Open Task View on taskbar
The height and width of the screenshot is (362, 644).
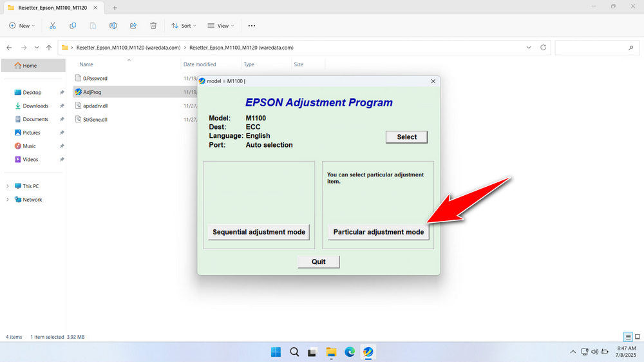coord(312,352)
